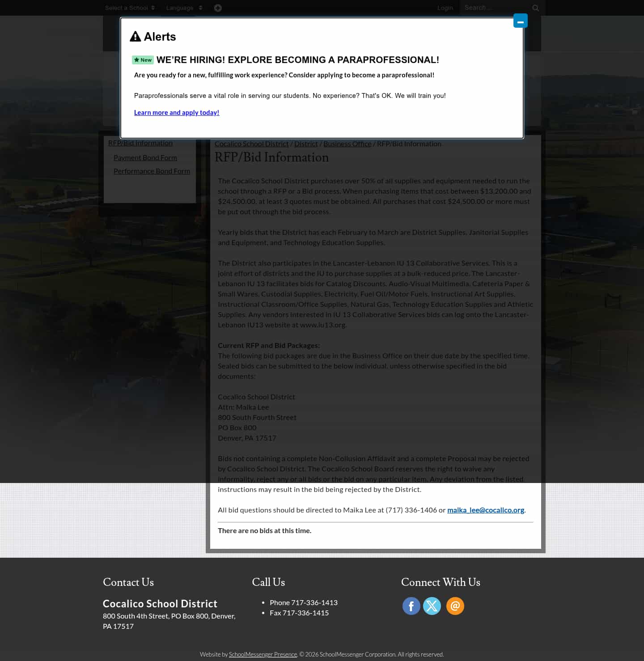
Task: Click Current RFP and Bid Packages heading
Action: pos(269,346)
